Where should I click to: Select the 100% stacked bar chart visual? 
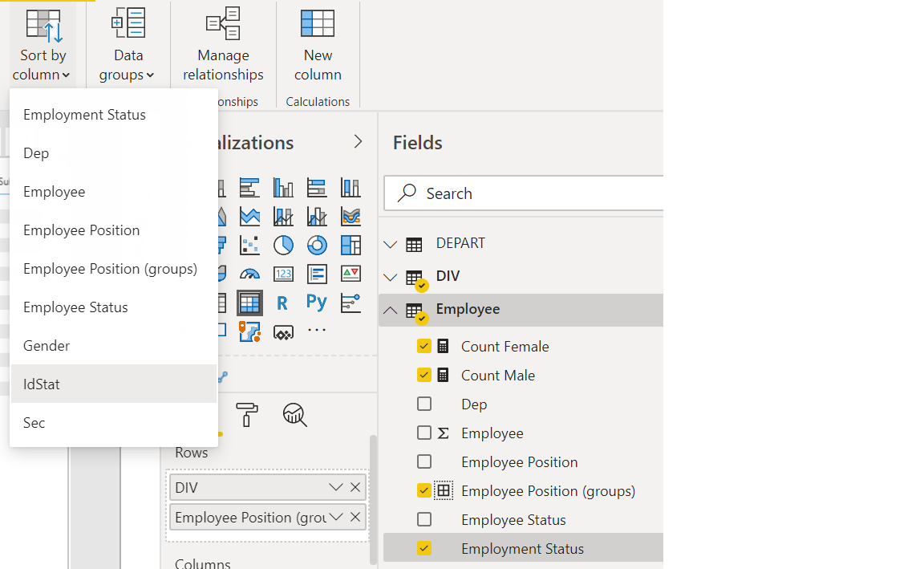pos(317,188)
